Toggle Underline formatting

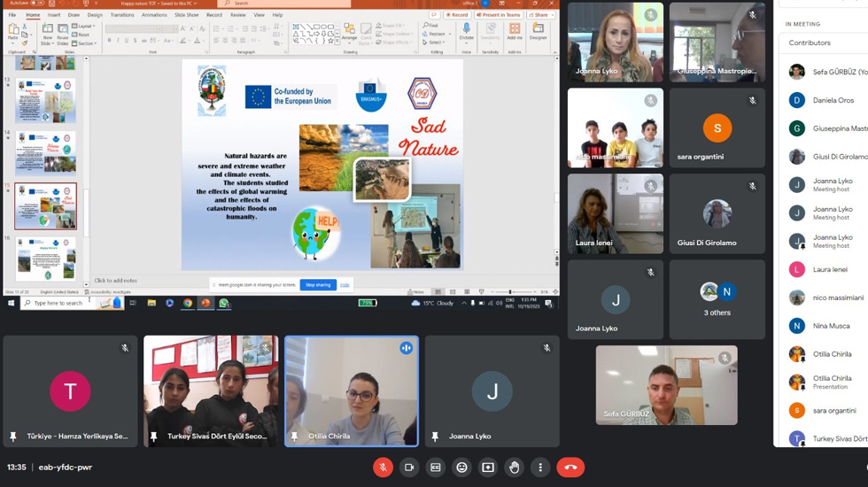coord(127,41)
